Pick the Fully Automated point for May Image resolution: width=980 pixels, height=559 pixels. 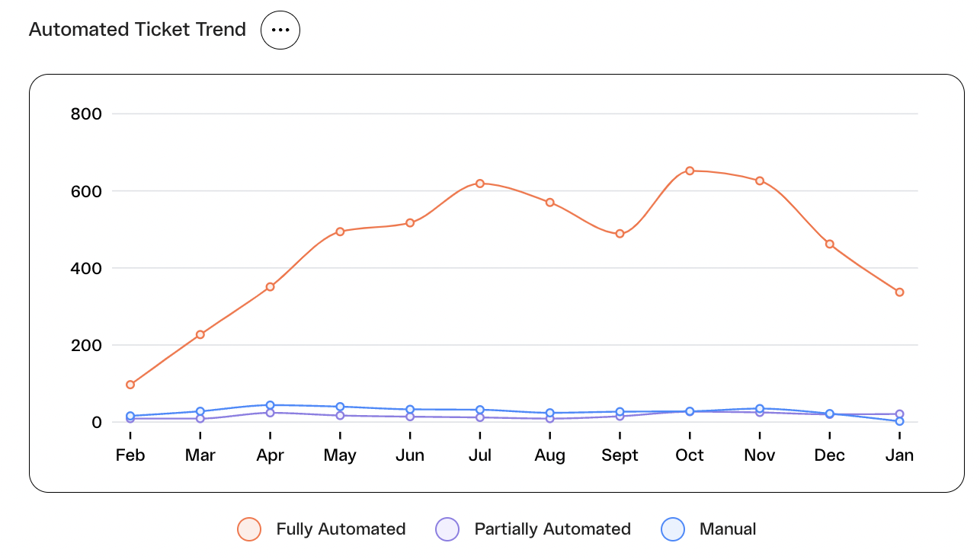[x=340, y=232]
